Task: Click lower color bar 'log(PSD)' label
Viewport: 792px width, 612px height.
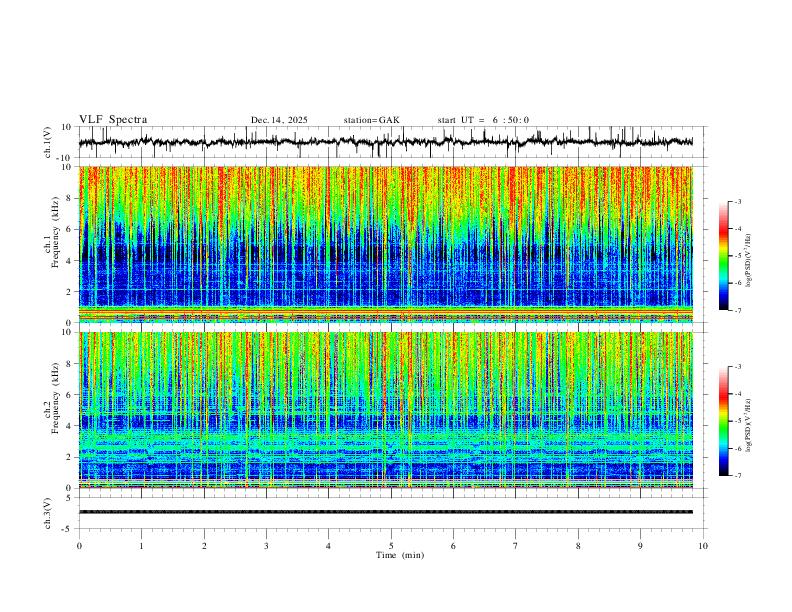Action: (x=749, y=425)
